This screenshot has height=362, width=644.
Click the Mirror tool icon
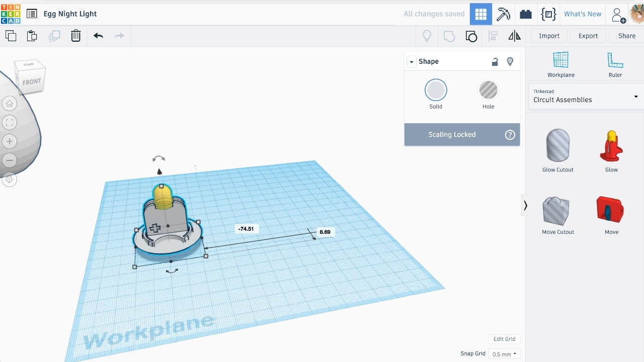coord(514,36)
